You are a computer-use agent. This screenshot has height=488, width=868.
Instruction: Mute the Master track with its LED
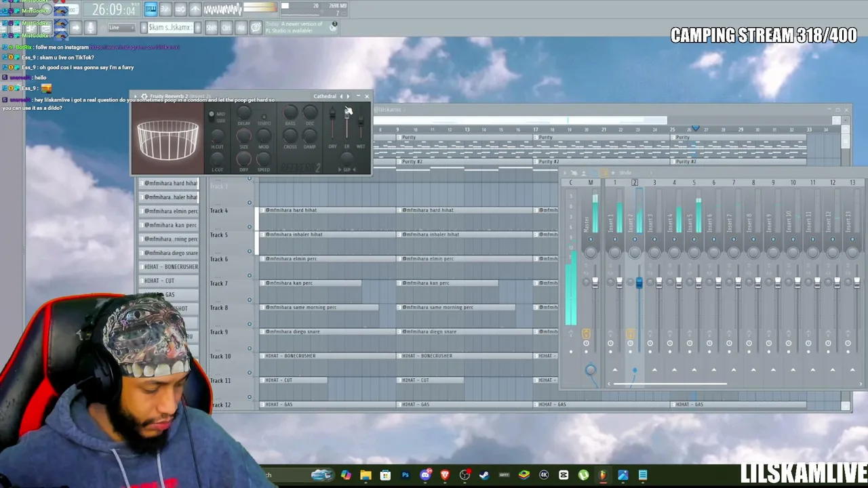click(591, 240)
